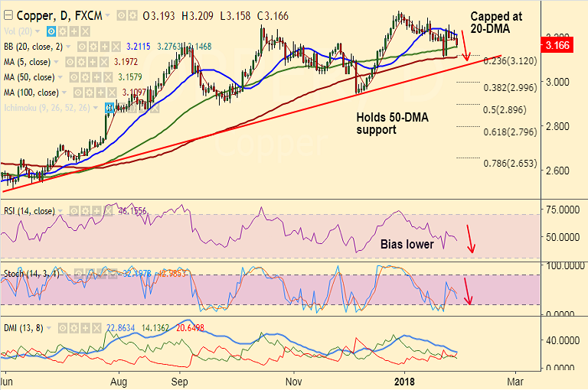The image size is (588, 390).
Task: Expand the BB (20, close, 2) dropdown arrow
Action: pos(68,47)
